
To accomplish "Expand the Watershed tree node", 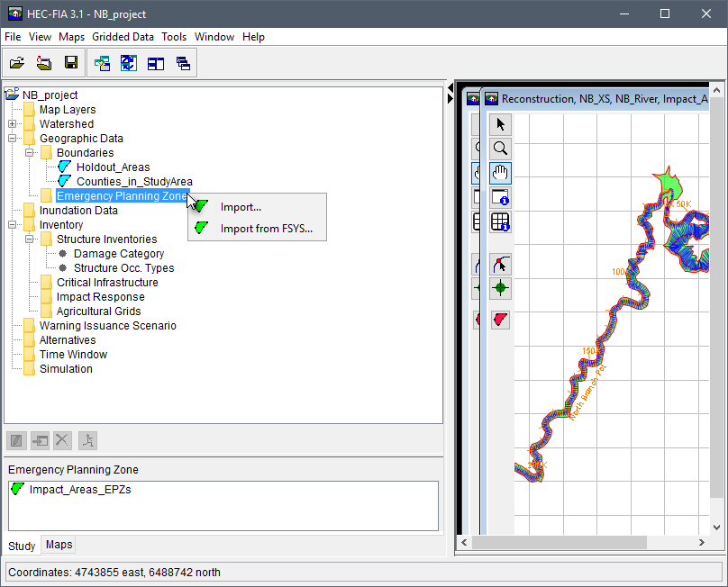I will click(x=13, y=124).
